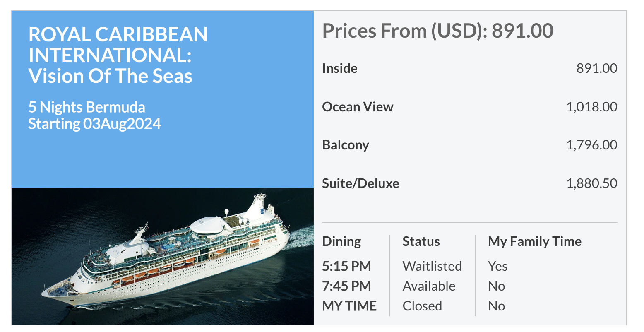Screen dimensions: 644x332
Task: Click the Suite/Deluxe price 1,880.50
Action: [592, 183]
